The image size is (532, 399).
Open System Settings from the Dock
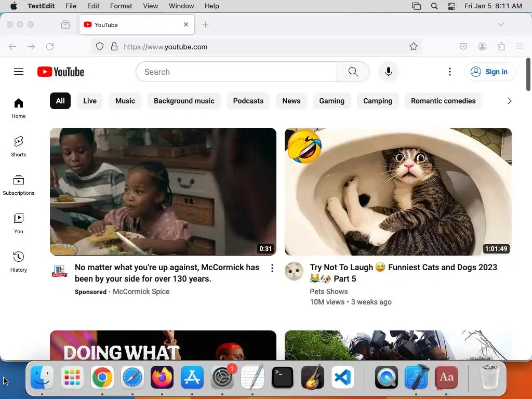tap(222, 377)
